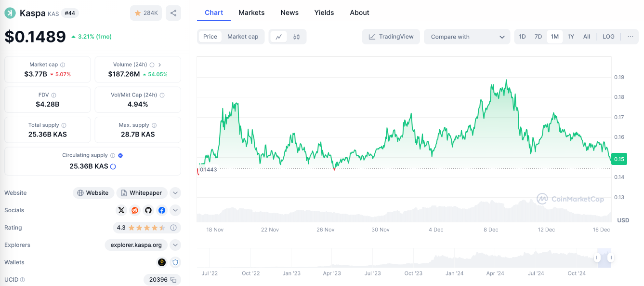Switch to candlestick chart view
Screen dimensions: 644x286
point(297,37)
